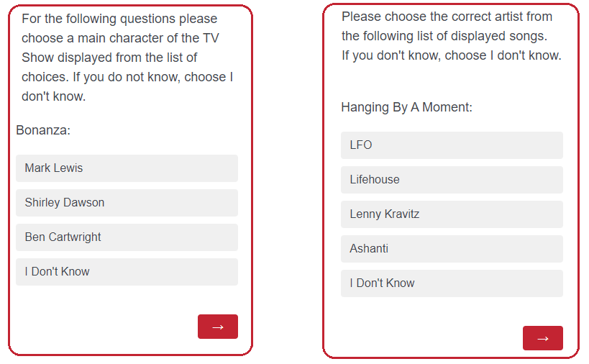Image resolution: width=589 pixels, height=364 pixels.
Task: Select the Mark Lewis answer
Action: coord(127,168)
